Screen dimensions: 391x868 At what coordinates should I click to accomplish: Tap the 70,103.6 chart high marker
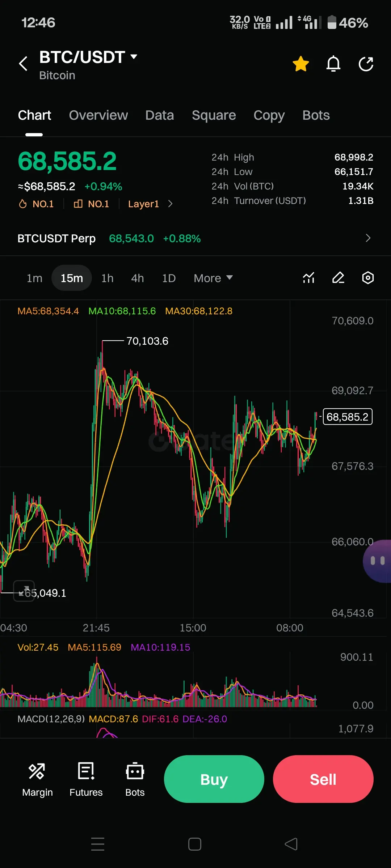(147, 341)
